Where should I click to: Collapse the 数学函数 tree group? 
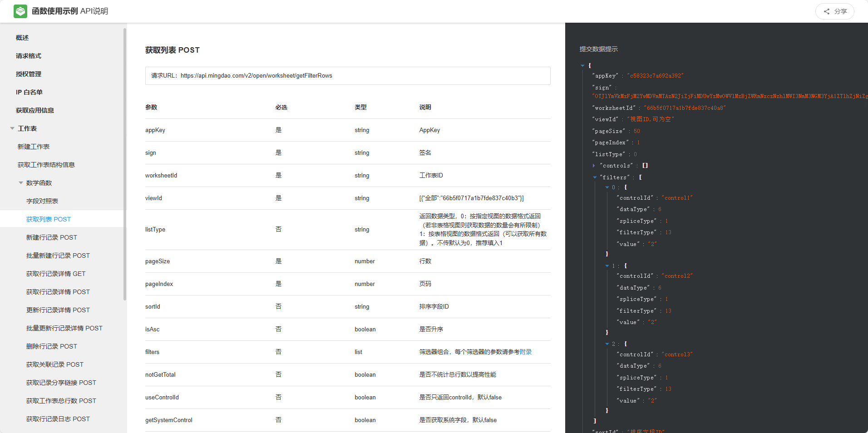(21, 183)
